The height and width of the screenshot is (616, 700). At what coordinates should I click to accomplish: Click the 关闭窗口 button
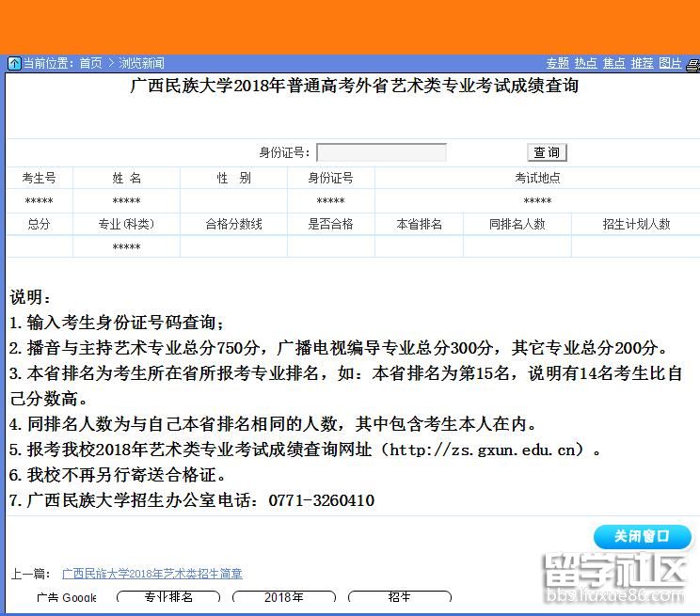coord(642,536)
